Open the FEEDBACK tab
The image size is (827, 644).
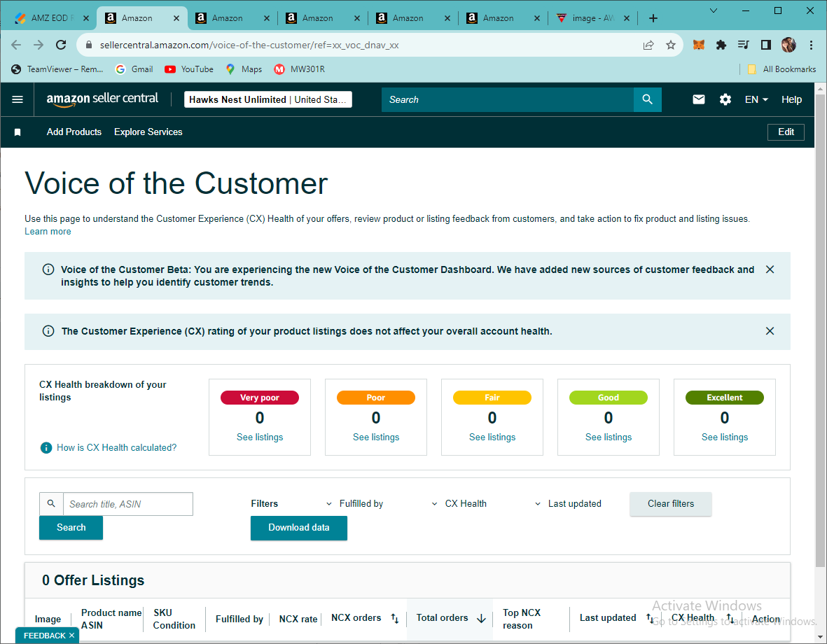point(44,636)
